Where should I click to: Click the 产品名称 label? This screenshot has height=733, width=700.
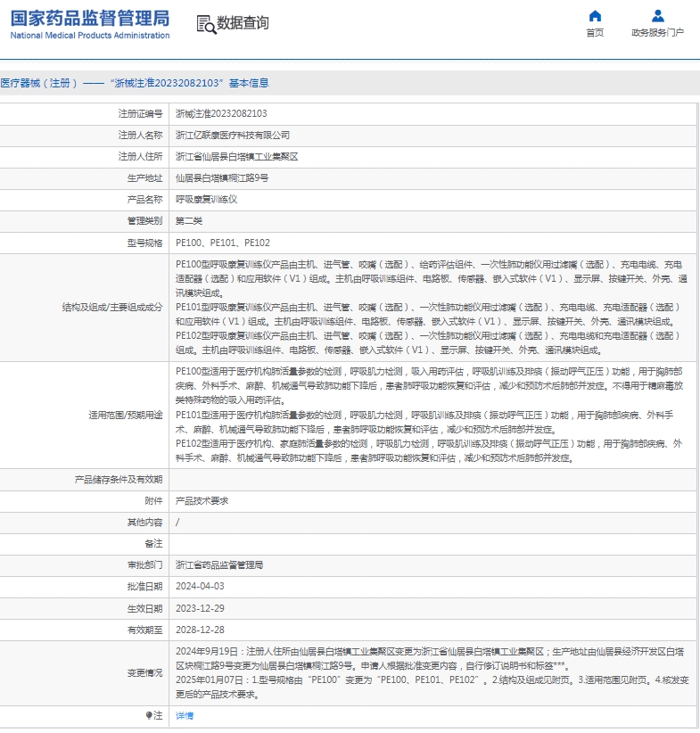tap(145, 200)
